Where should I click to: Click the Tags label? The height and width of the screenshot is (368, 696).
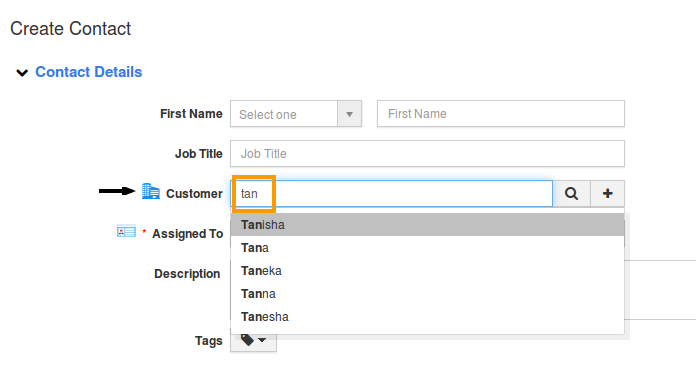pyautogui.click(x=209, y=341)
